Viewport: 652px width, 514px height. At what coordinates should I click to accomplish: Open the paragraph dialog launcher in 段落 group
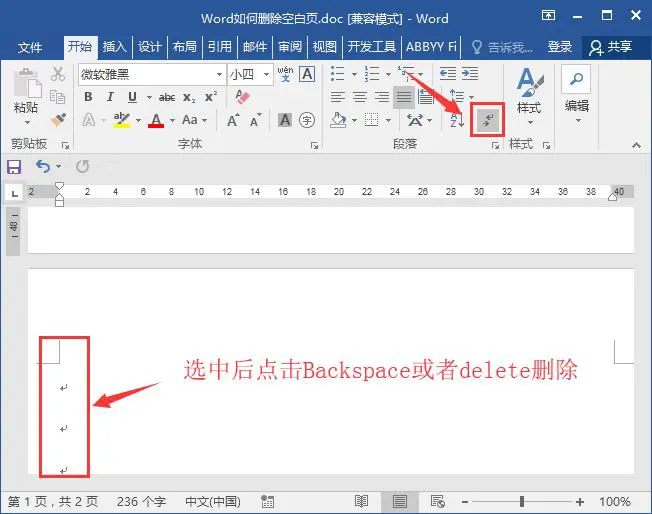495,145
